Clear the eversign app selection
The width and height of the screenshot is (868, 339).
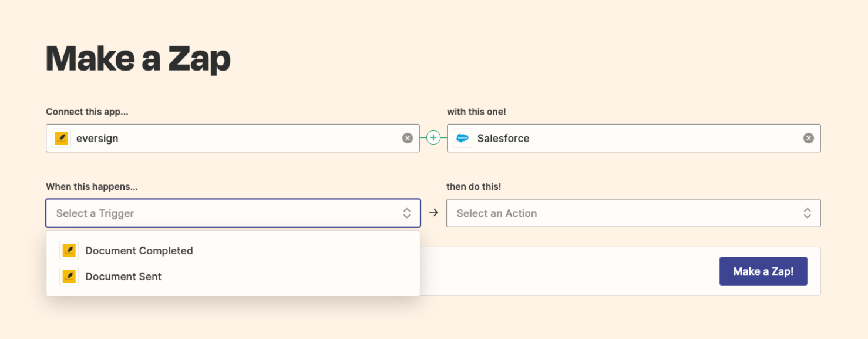407,138
